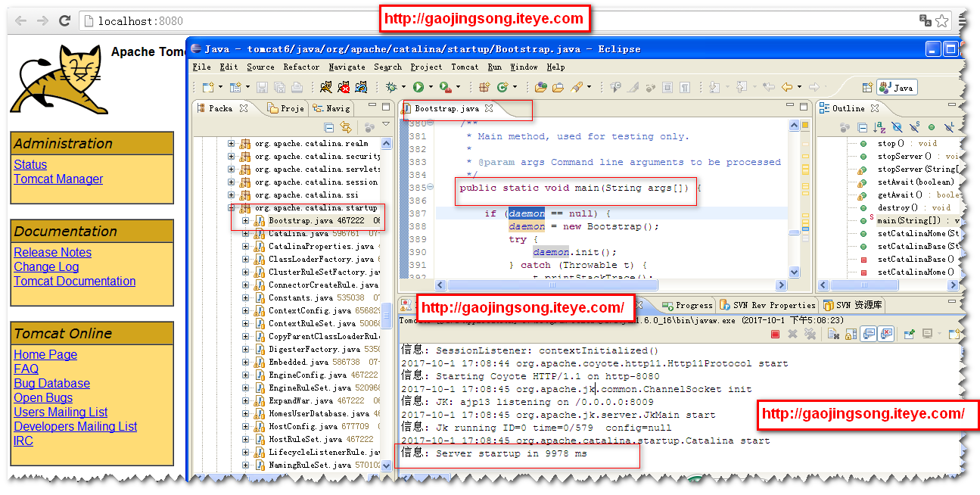Expand org.apache.catalina.realm package node
Viewport: 980px width, 495px height.
[x=232, y=143]
